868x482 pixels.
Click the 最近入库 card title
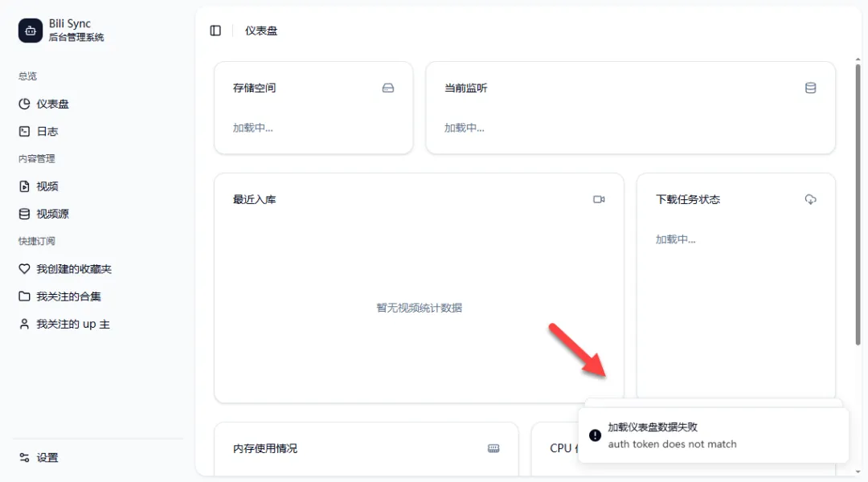(x=254, y=199)
